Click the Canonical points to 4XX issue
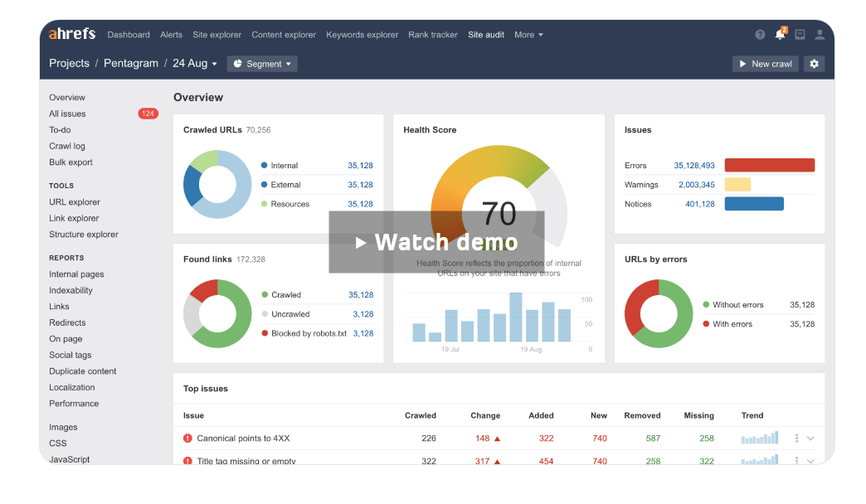The width and height of the screenshot is (866, 504). tap(243, 439)
